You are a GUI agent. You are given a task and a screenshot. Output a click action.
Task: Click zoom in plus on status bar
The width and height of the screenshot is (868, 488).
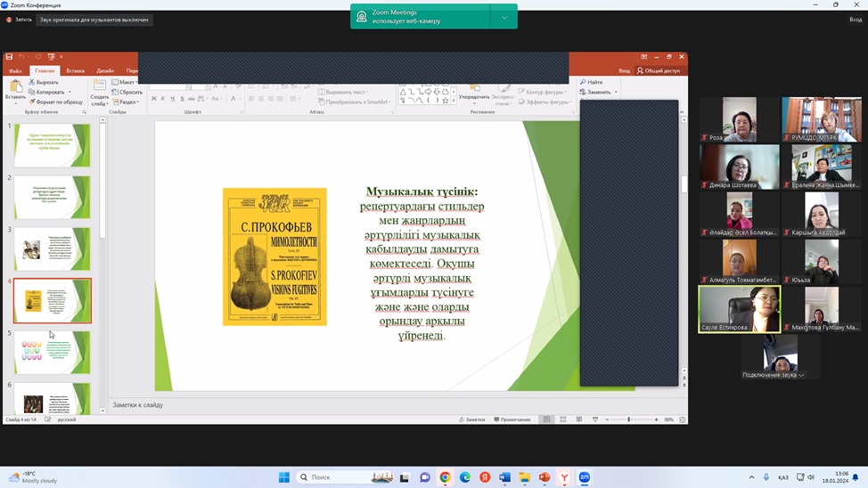656,419
